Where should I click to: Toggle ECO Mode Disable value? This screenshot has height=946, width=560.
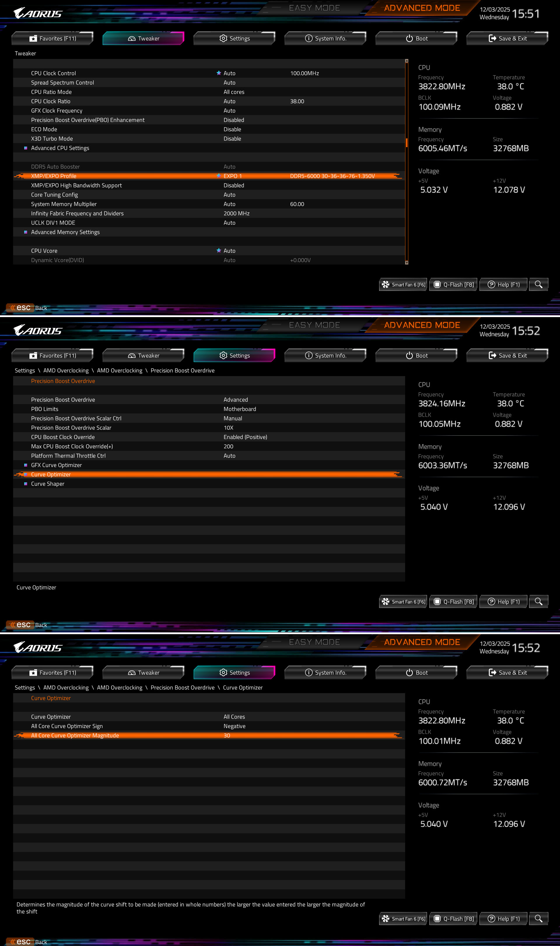232,129
